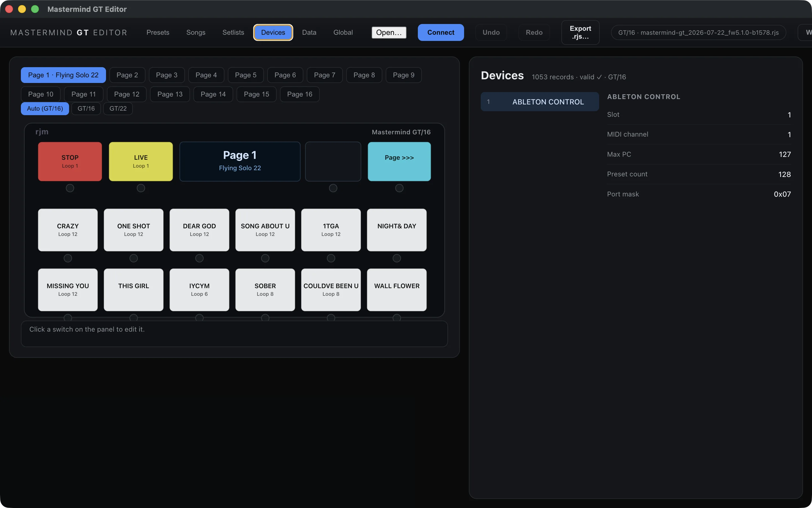The image size is (812, 508).
Task: Edit the THIS GIRL switch
Action: pyautogui.click(x=134, y=290)
